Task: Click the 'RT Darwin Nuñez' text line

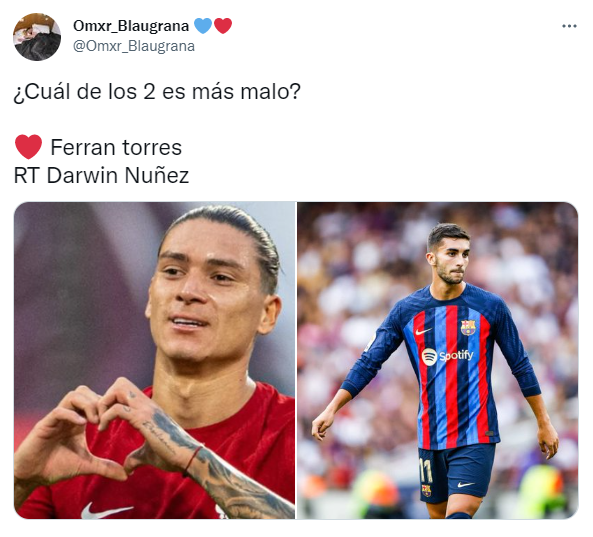Action: [x=101, y=175]
